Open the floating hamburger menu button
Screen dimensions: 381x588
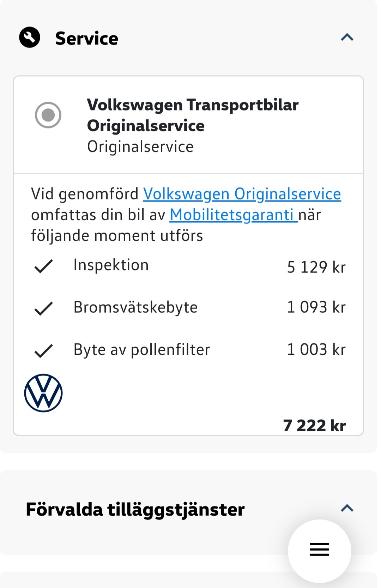319,550
